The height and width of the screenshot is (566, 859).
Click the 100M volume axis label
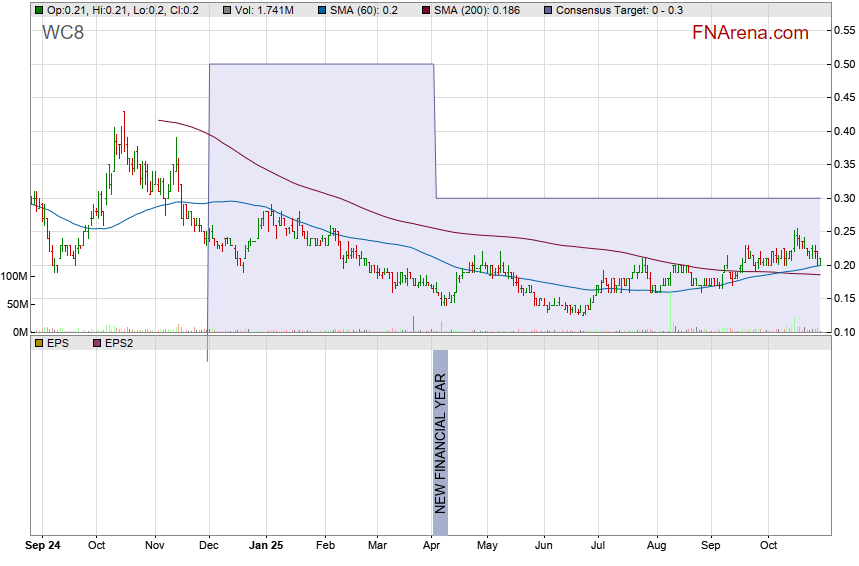pyautogui.click(x=15, y=276)
